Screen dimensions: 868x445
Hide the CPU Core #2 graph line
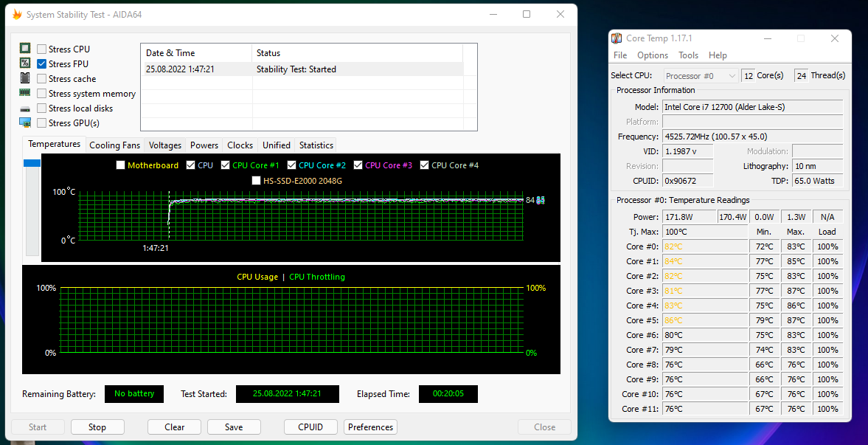coord(292,165)
